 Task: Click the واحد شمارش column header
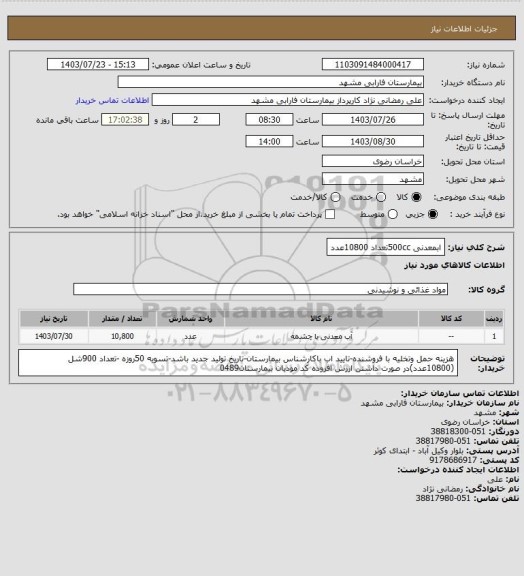tap(190, 319)
